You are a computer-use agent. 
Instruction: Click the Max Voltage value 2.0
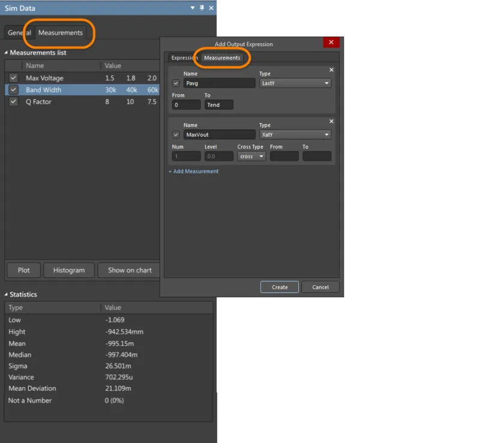coord(152,78)
